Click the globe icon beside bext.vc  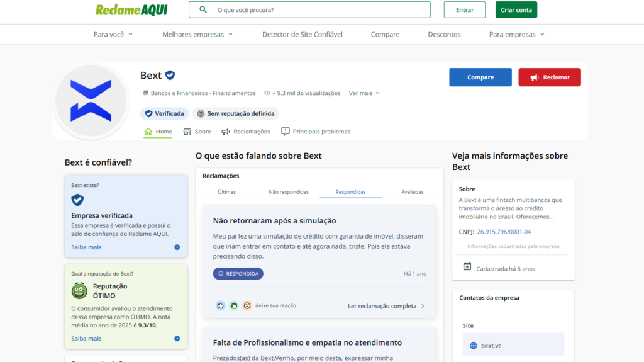click(474, 346)
